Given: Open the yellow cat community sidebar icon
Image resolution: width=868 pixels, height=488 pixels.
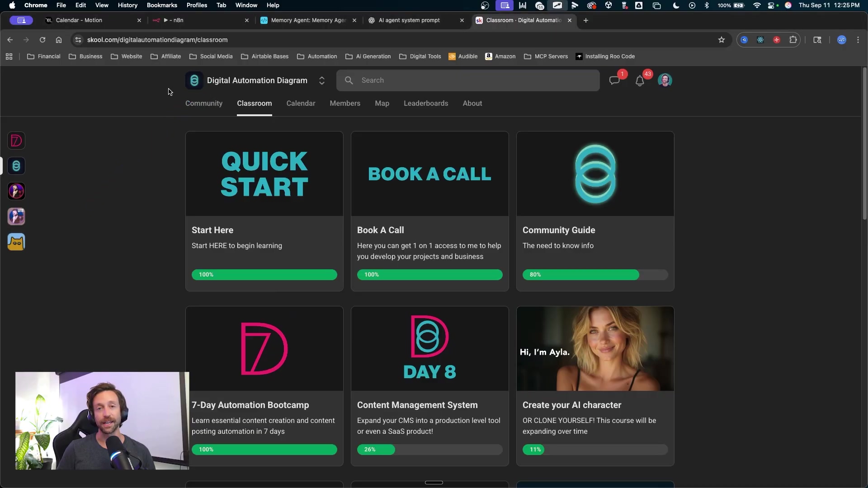Looking at the screenshot, I should tap(16, 242).
